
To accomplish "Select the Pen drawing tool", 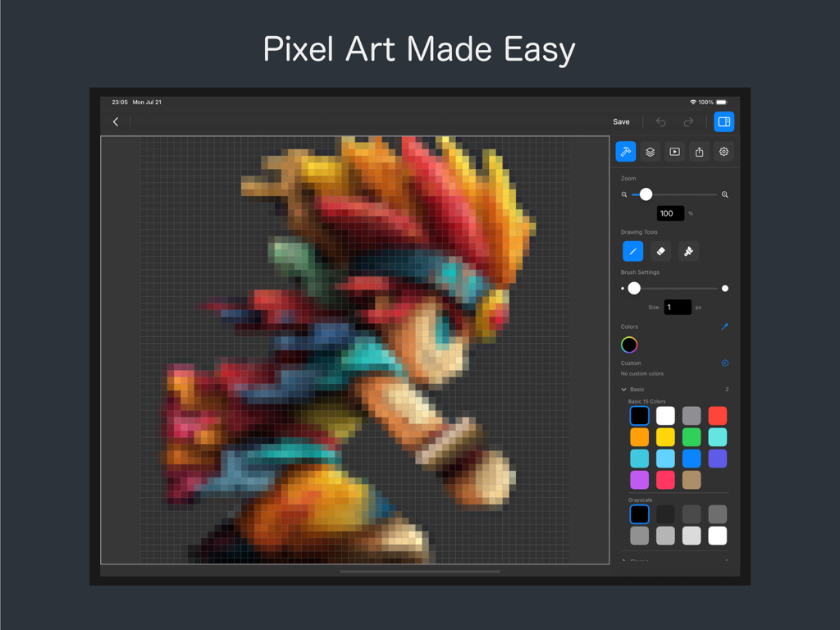I will (632, 251).
